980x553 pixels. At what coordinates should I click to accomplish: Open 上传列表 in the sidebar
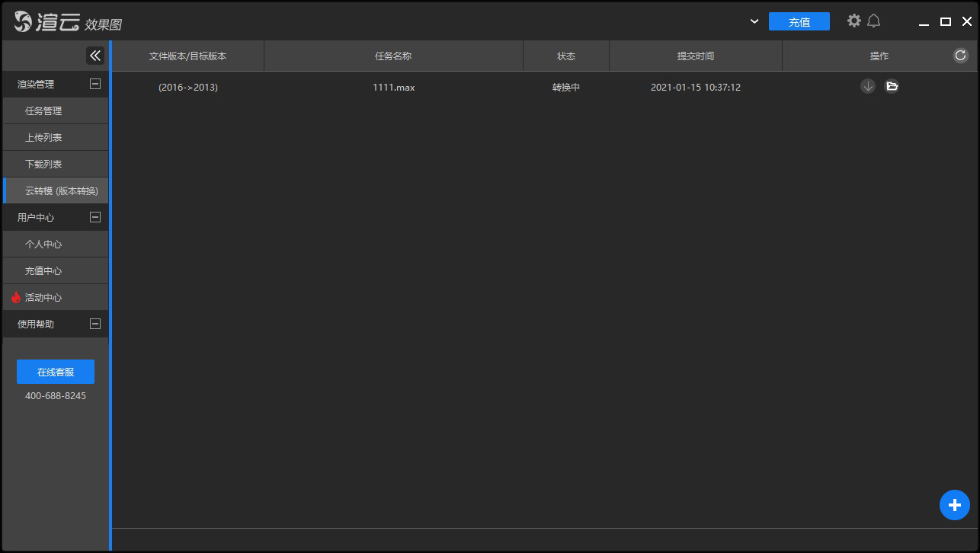55,137
